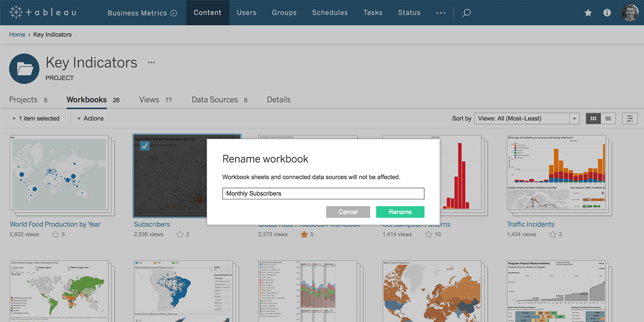
Task: Favorite World Food Production by Year
Action: pyautogui.click(x=56, y=234)
